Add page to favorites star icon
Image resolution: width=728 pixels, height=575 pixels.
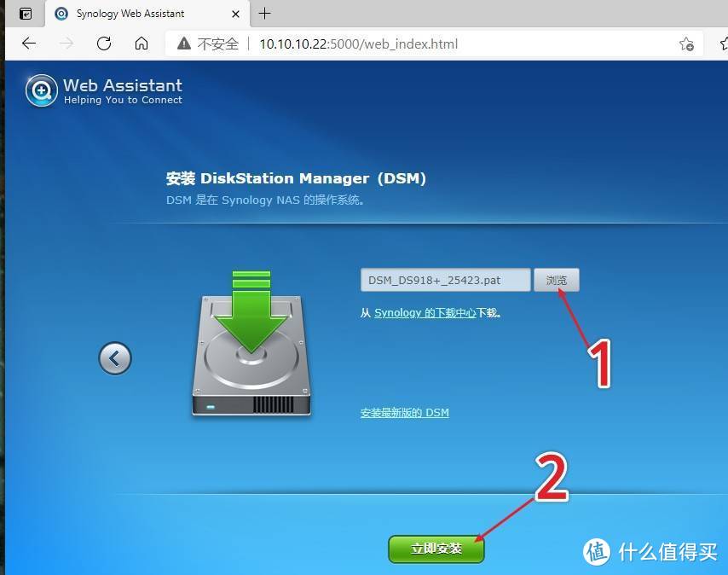(686, 44)
